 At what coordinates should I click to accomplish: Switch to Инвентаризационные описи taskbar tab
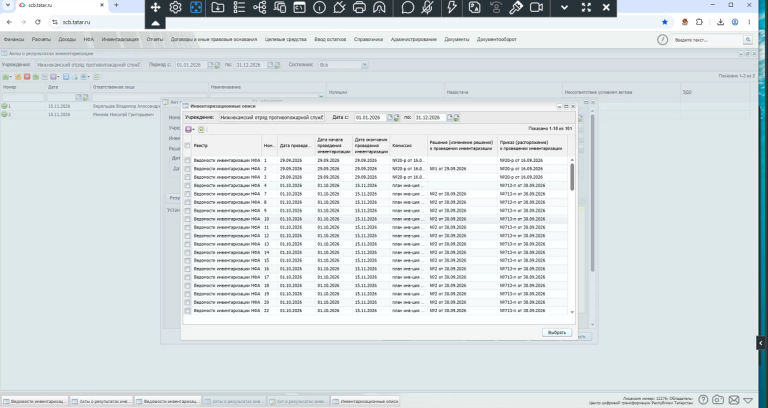tap(365, 401)
